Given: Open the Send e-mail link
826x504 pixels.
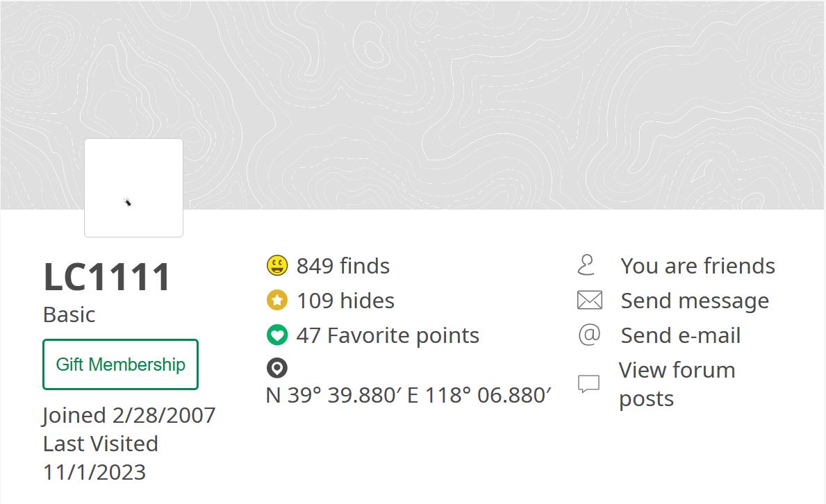Looking at the screenshot, I should (681, 335).
